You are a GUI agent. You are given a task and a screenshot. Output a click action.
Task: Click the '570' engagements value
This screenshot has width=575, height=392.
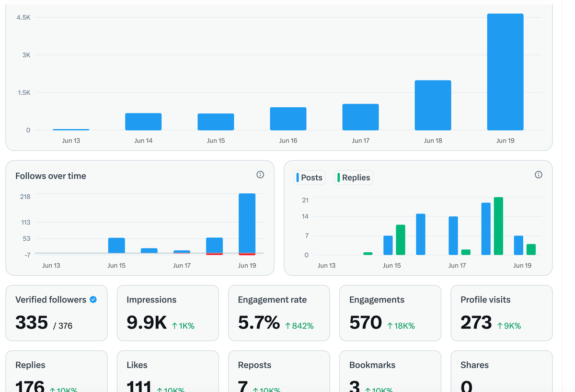pyautogui.click(x=366, y=323)
